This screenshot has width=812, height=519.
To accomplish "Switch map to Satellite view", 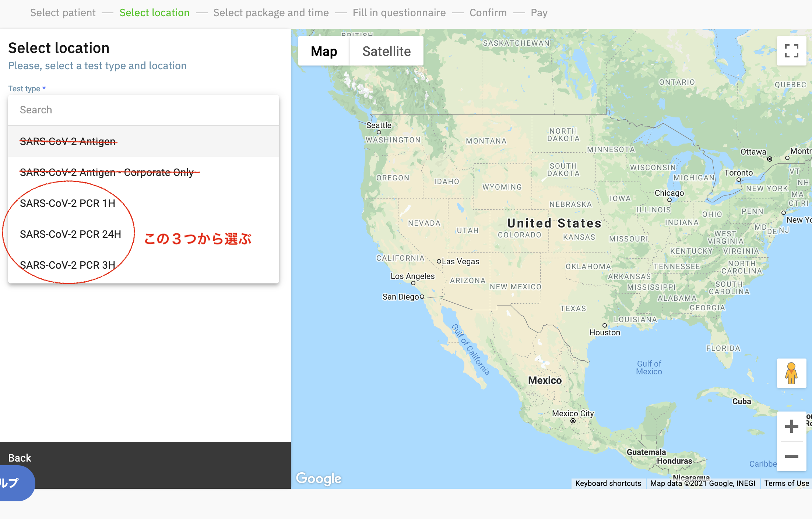I will pyautogui.click(x=386, y=51).
